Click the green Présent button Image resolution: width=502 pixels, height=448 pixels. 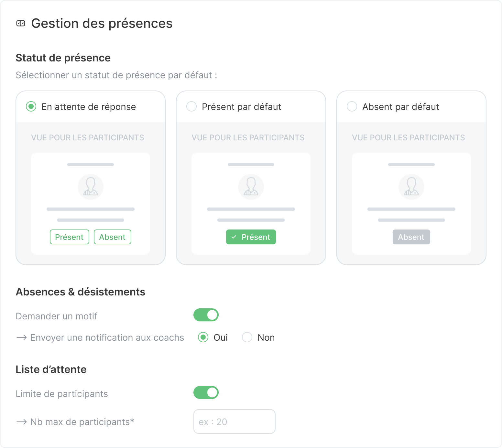coord(251,237)
